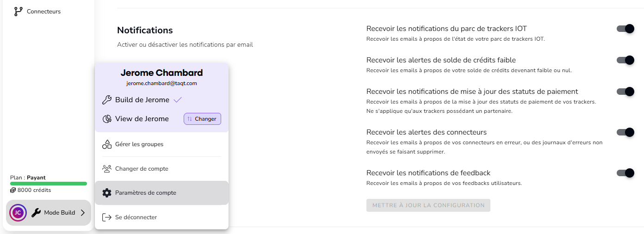This screenshot has width=644, height=234.
Task: Switch off connector alerts toggle
Action: click(625, 132)
